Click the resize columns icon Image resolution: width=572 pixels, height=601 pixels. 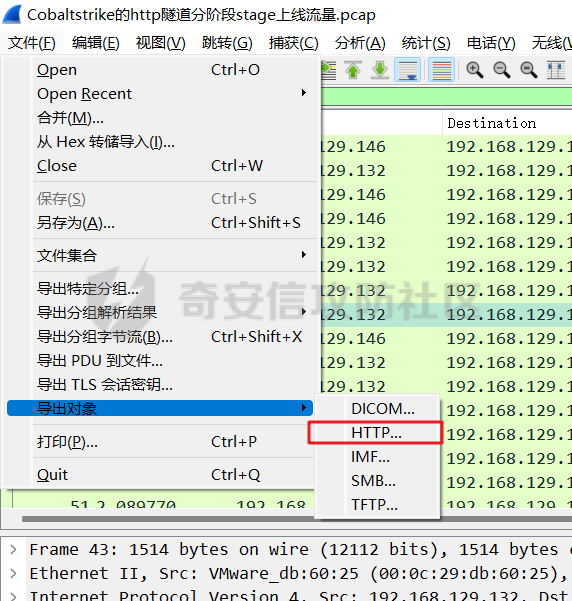pos(556,70)
